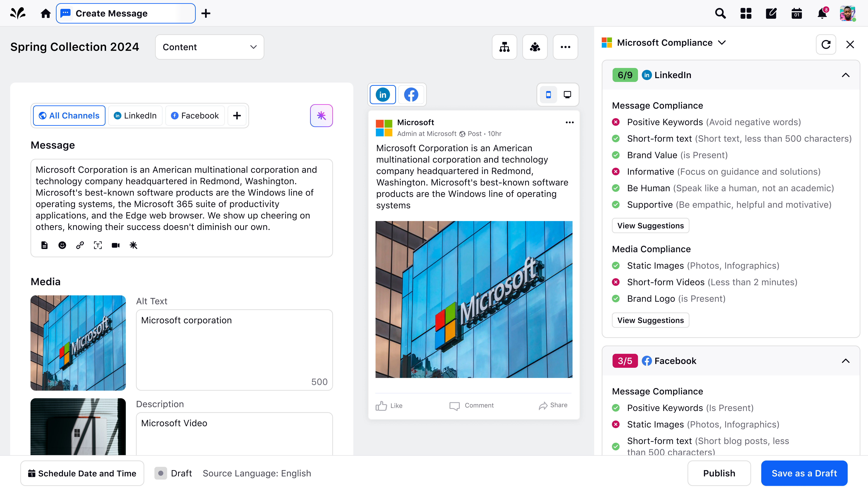
Task: Switch preview to mobile device view
Action: 548,95
